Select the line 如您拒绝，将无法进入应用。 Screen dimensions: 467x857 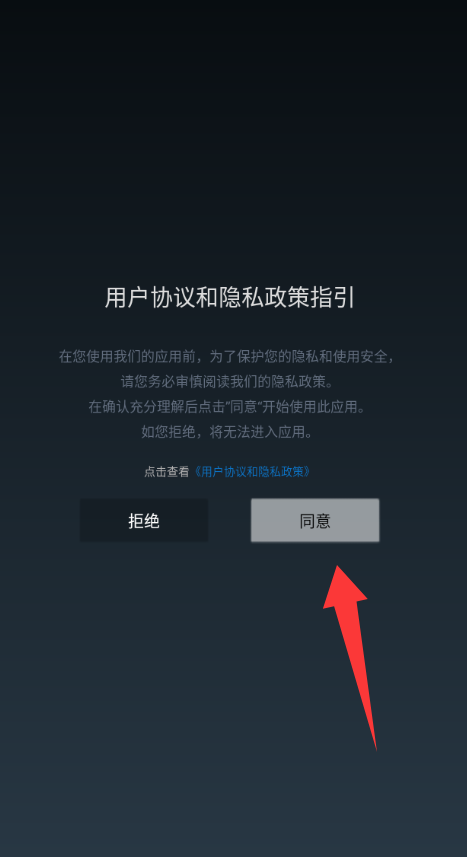tap(227, 433)
